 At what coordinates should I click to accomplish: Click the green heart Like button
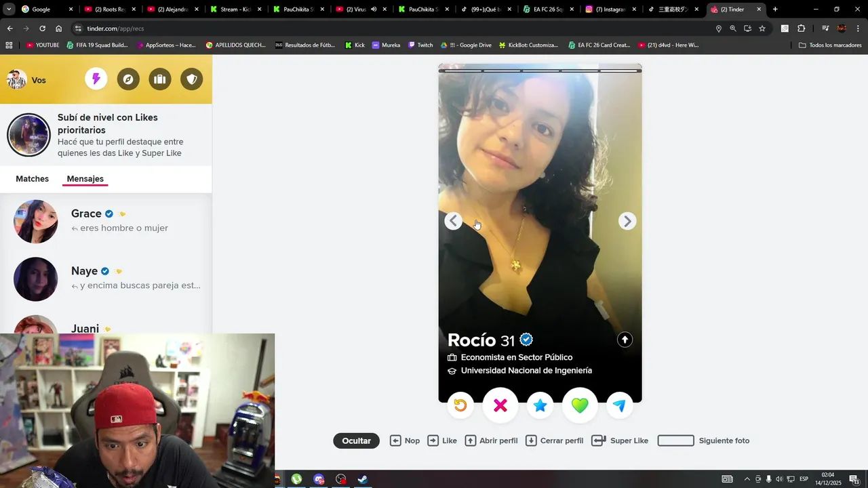click(x=580, y=405)
